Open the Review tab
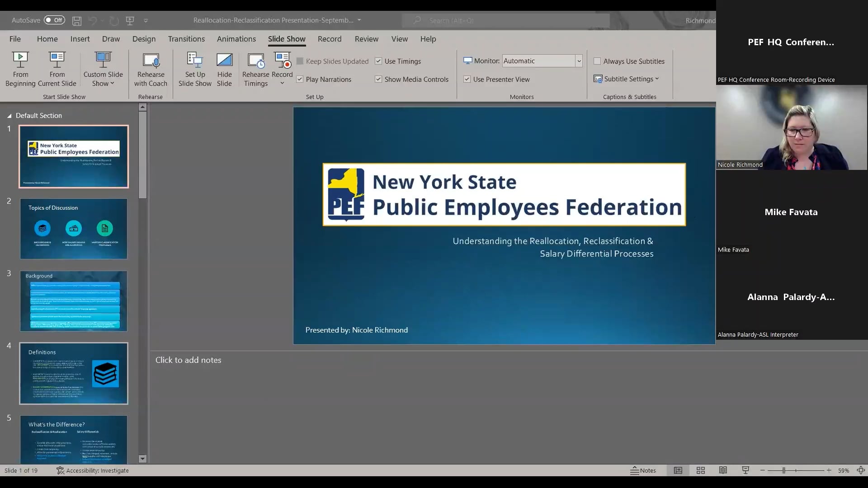 [x=367, y=39]
